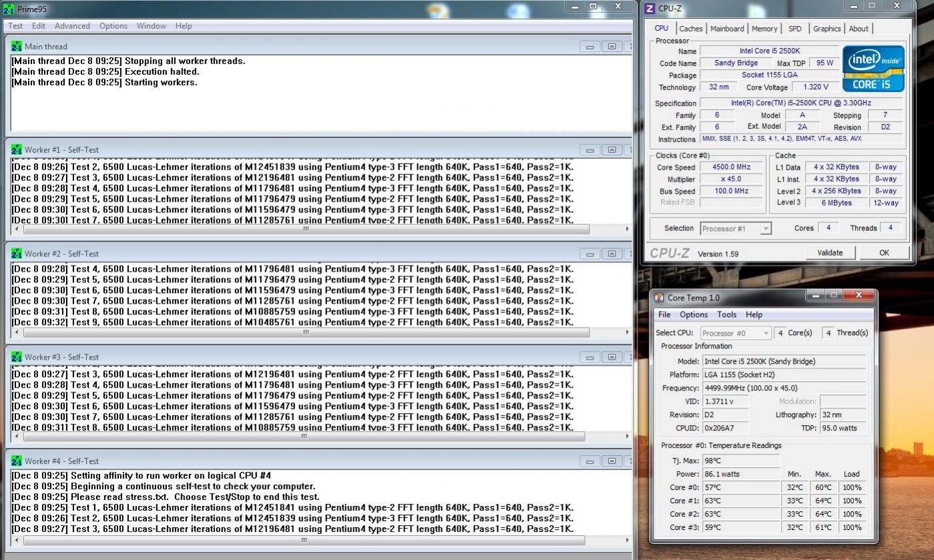Click the Main thread window icon
Image resolution: width=934 pixels, height=560 pixels.
[x=17, y=46]
